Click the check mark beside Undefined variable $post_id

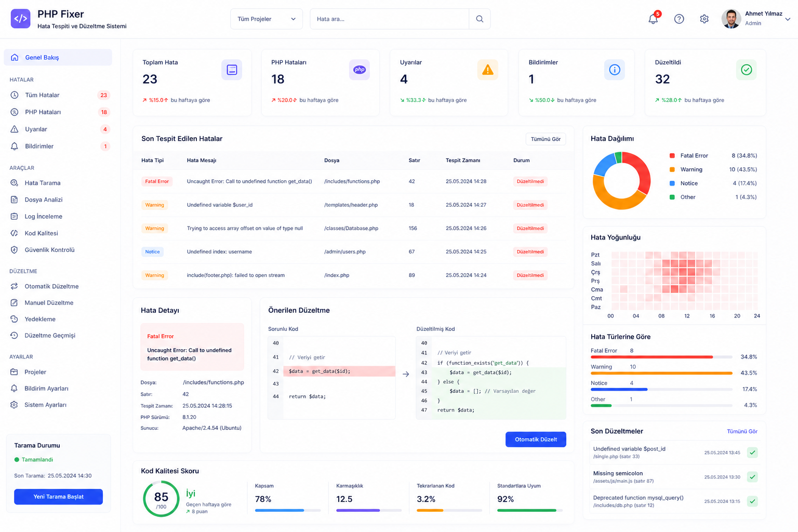(x=752, y=453)
